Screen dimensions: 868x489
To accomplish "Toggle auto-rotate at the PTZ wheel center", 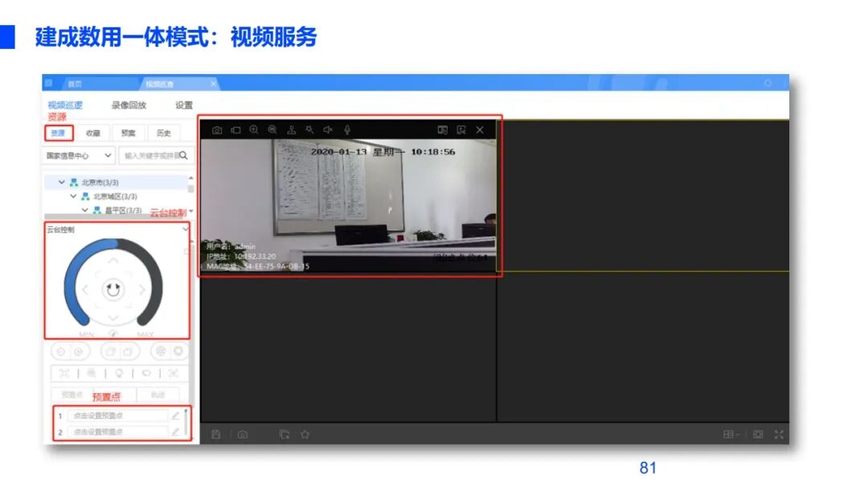I will point(113,289).
